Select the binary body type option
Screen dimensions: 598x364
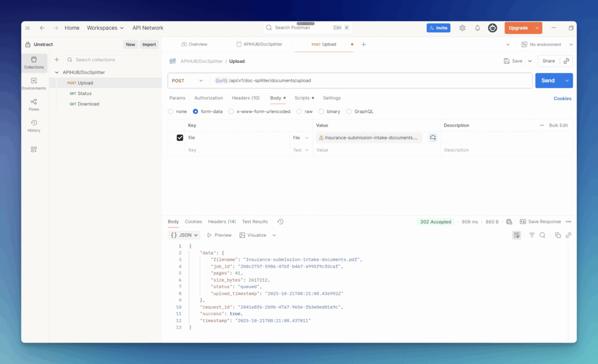tap(321, 111)
